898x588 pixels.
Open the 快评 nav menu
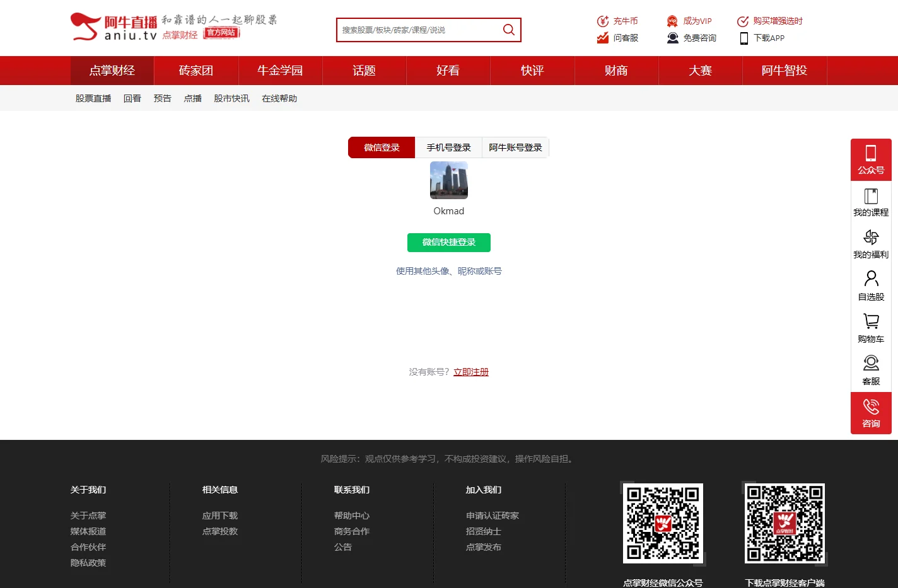pos(532,71)
